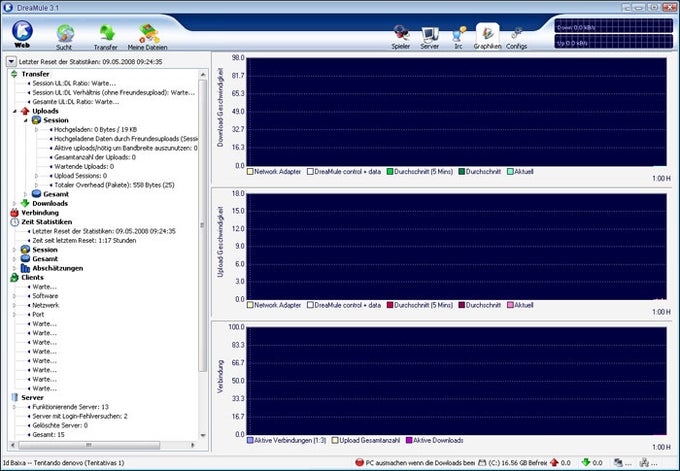Select 'Wartende Uploads: 0' row
680x471 pixels.
pos(84,167)
